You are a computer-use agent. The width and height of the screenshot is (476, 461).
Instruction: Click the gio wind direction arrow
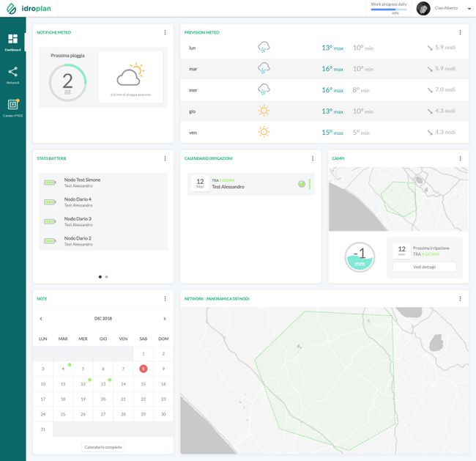pyautogui.click(x=430, y=111)
